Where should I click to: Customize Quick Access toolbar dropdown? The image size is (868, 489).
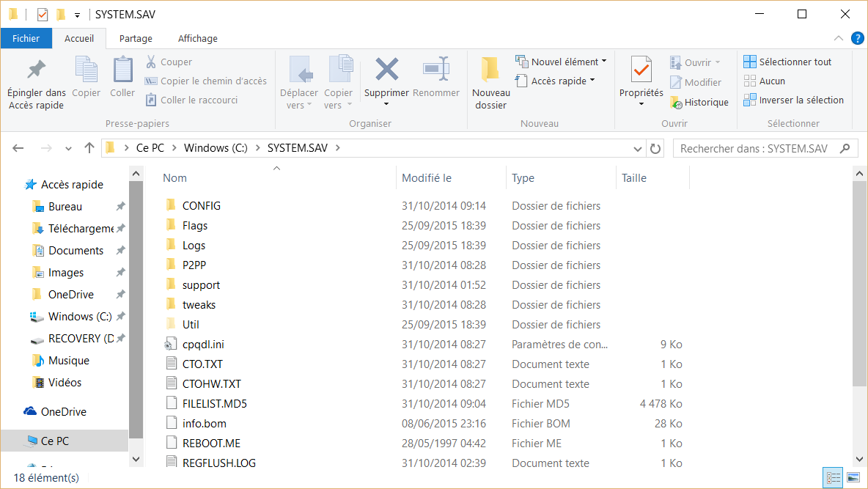[77, 15]
